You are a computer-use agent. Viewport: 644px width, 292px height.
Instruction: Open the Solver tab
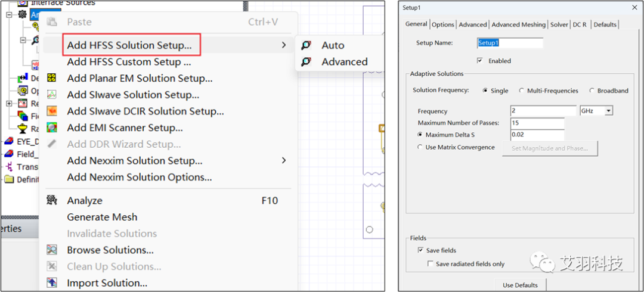(559, 24)
